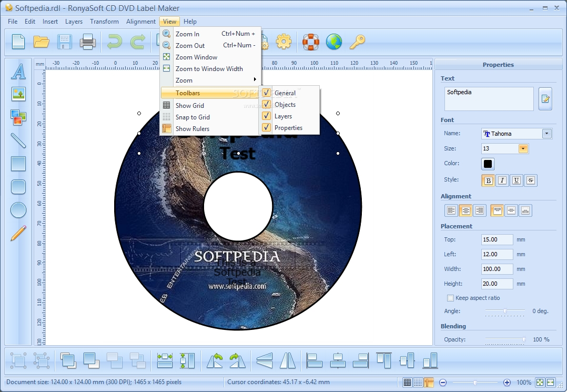This screenshot has height=392, width=567.
Task: Toggle the Objects toolbar checkbox
Action: pyautogui.click(x=267, y=104)
